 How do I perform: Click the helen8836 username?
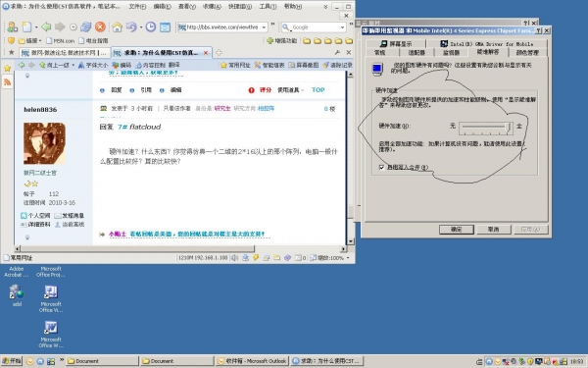point(40,110)
